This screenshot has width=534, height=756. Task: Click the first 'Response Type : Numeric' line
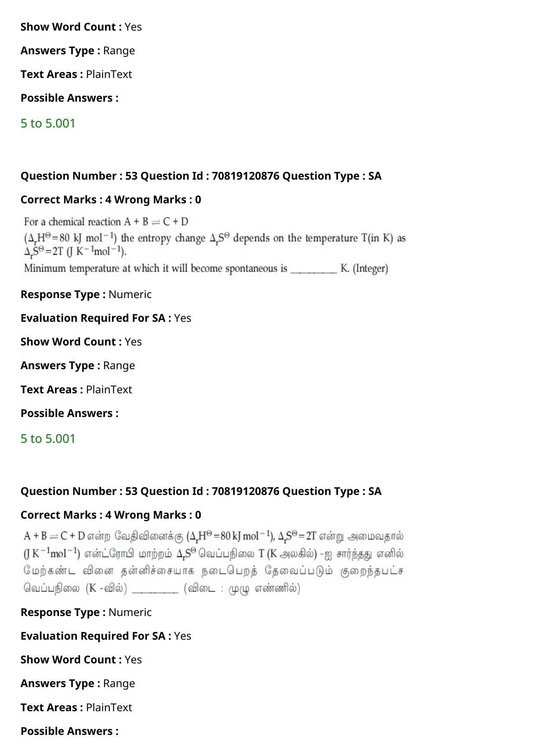point(86,294)
